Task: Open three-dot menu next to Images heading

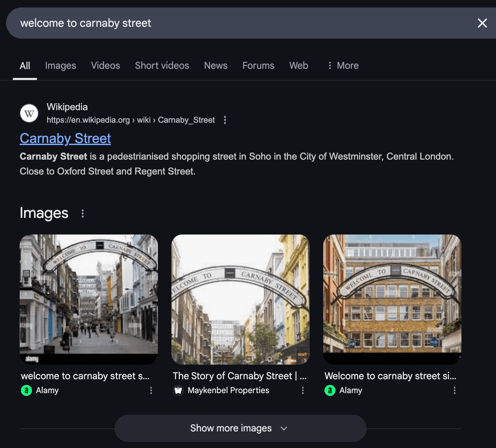Action: point(83,213)
